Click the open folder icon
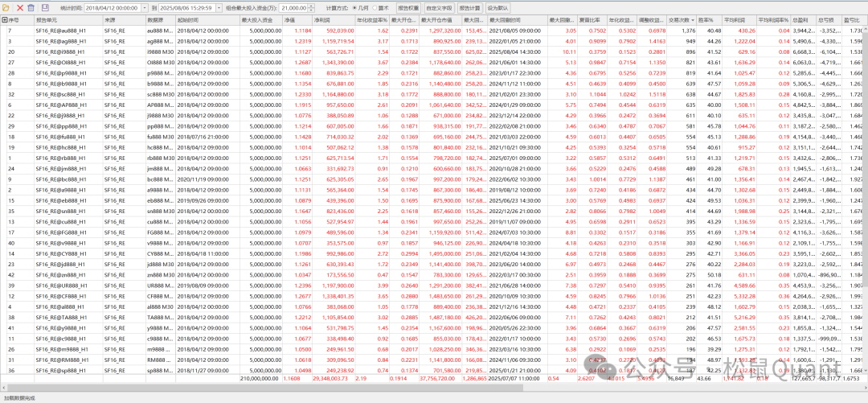Viewport: 868px width, 403px height. pyautogui.click(x=6, y=6)
